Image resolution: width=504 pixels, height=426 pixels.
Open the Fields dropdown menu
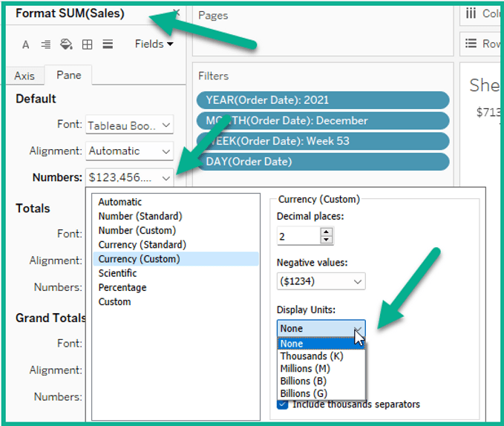click(x=154, y=45)
